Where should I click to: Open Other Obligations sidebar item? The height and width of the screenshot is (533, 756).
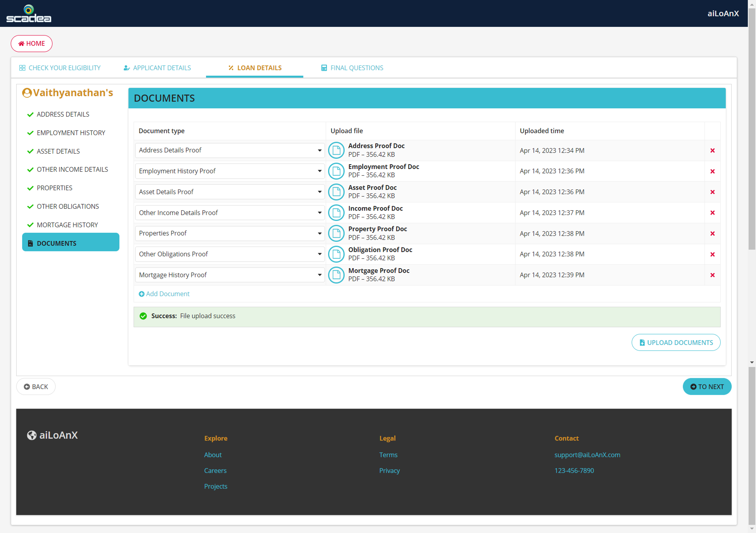click(68, 206)
